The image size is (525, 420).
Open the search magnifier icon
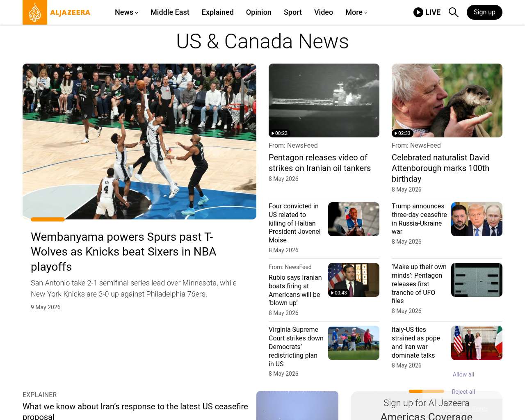tap(454, 12)
